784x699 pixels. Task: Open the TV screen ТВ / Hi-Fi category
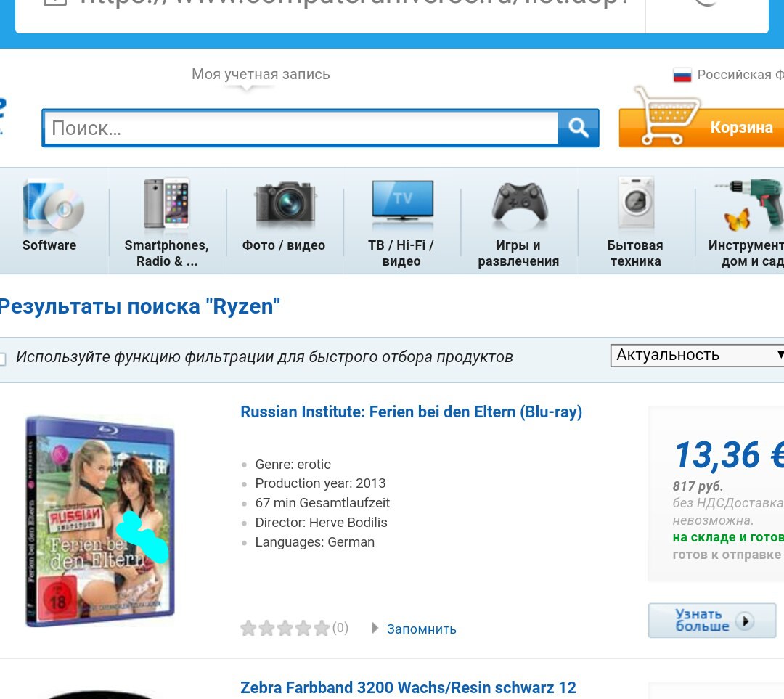tap(402, 202)
